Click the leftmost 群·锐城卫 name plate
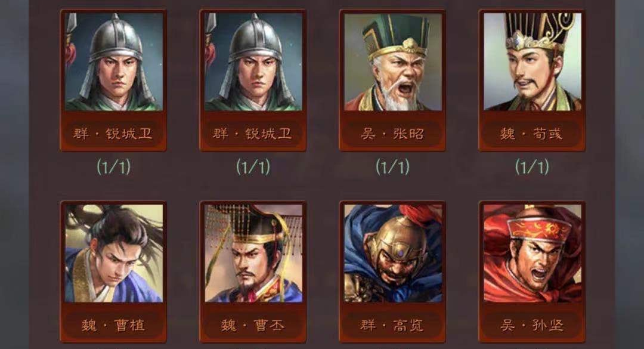The image size is (644, 349). 114,134
